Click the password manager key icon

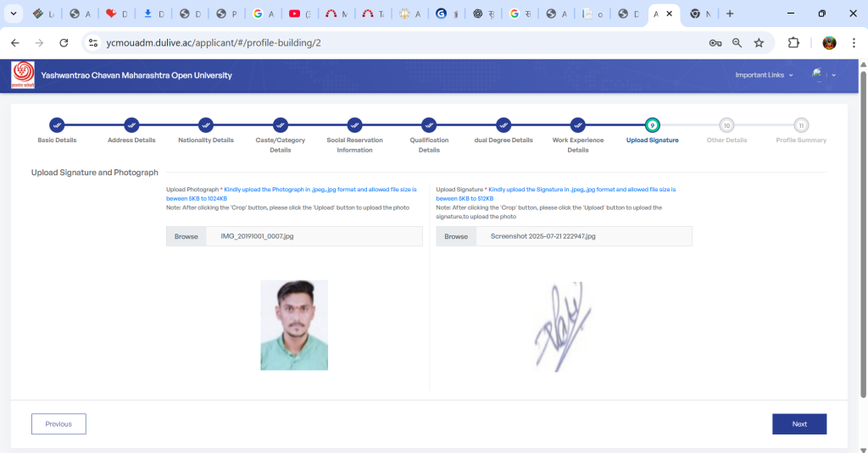tap(715, 42)
